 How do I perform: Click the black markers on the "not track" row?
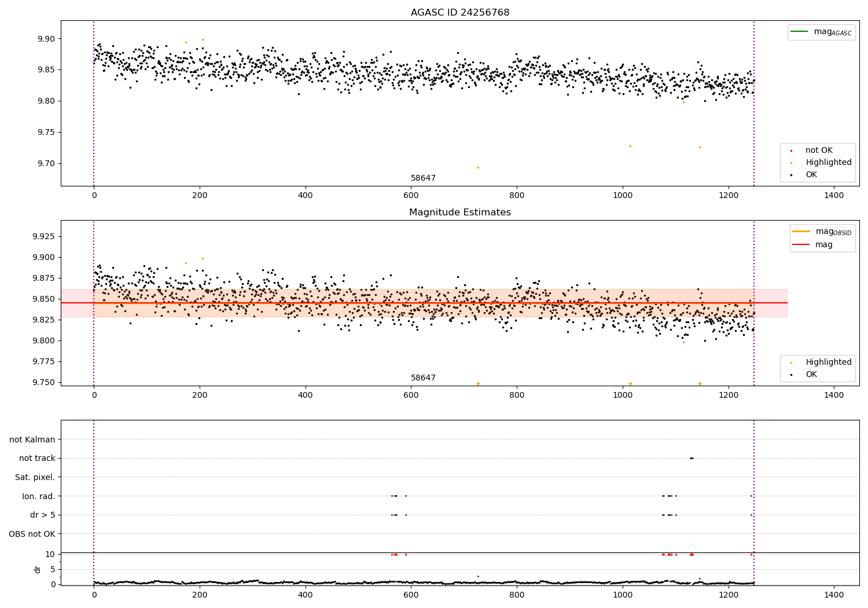pos(692,459)
